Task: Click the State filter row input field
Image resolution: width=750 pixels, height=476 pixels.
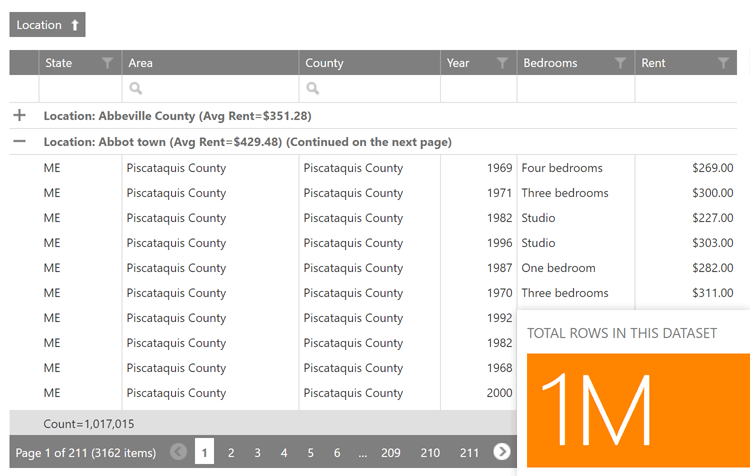Action: click(x=80, y=89)
